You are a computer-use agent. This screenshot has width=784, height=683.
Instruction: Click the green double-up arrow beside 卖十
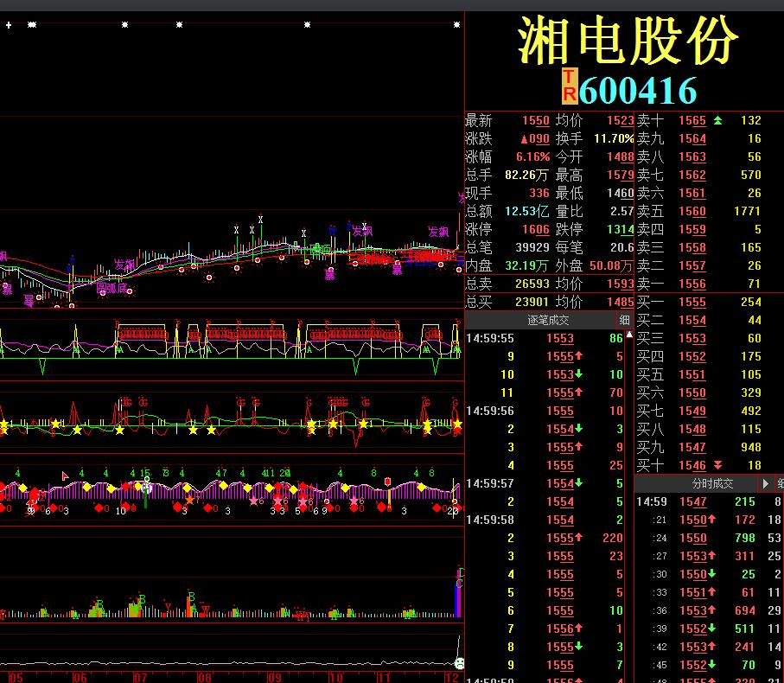tap(717, 120)
